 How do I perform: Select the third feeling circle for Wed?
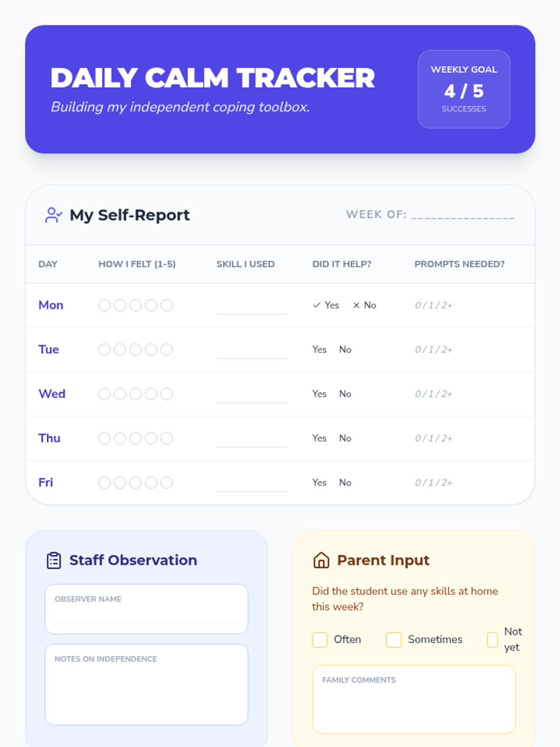(x=136, y=394)
